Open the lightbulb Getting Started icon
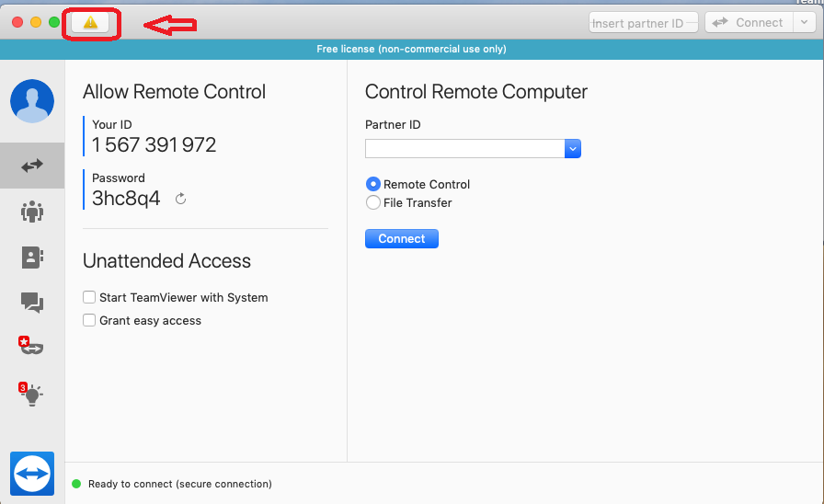The image size is (824, 504). point(32,395)
